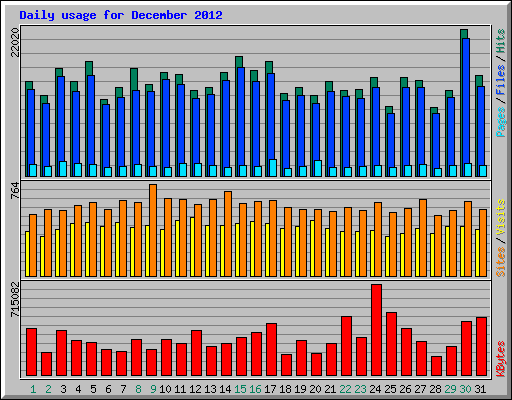Select the red KBytes bar for day 31
The image size is (512, 400).
481,347
